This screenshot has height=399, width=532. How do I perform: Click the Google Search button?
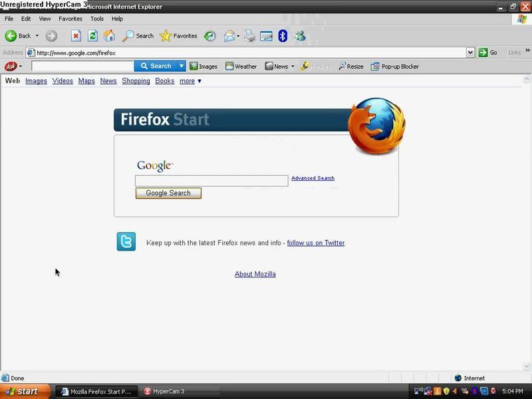click(168, 193)
